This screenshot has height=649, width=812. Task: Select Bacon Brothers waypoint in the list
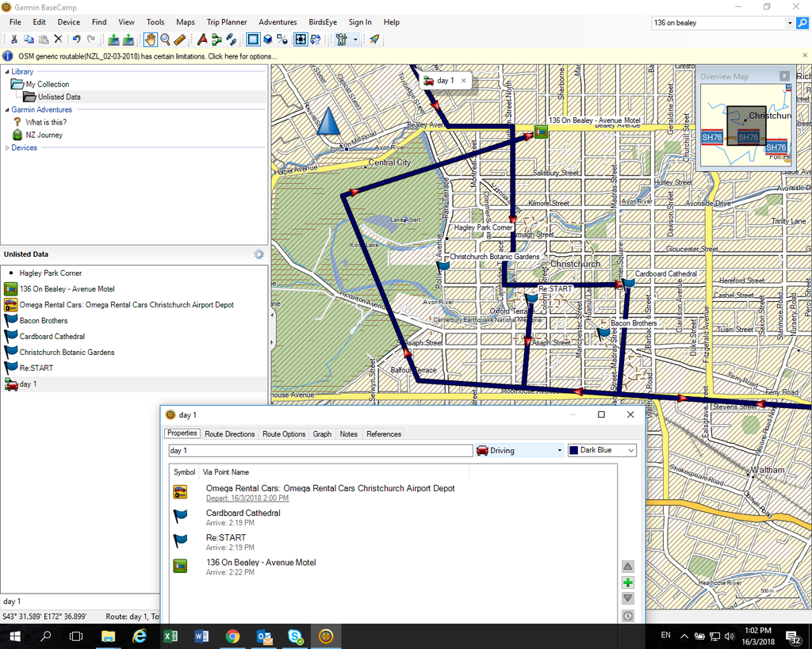click(x=44, y=321)
